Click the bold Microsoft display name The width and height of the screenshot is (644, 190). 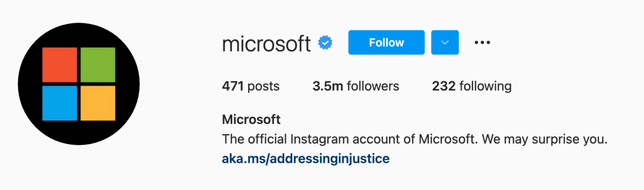(251, 120)
